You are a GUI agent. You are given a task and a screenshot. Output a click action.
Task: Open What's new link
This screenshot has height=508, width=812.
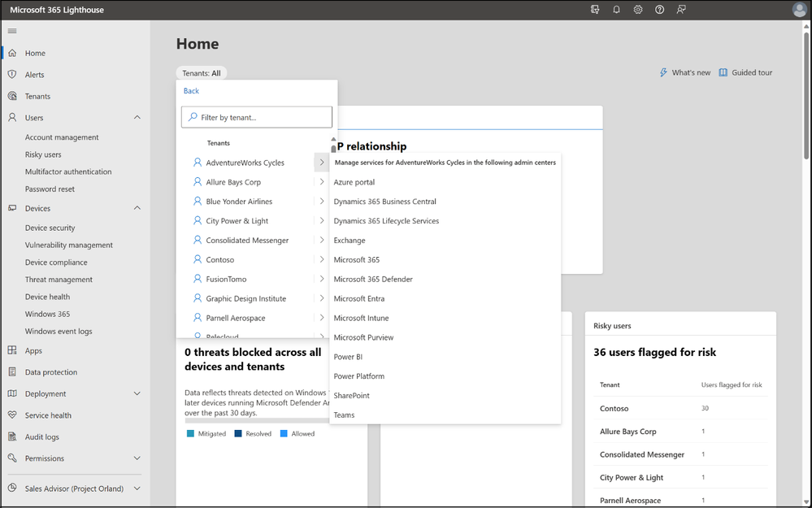tap(691, 72)
